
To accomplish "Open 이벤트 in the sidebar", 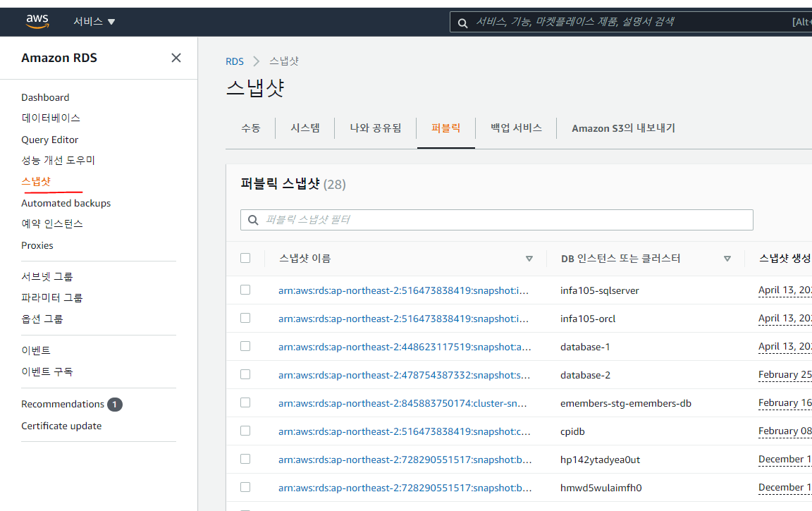I will tap(36, 350).
